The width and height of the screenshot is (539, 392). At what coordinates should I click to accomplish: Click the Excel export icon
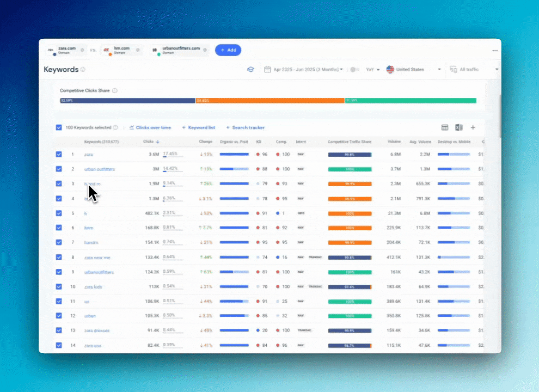coord(458,127)
